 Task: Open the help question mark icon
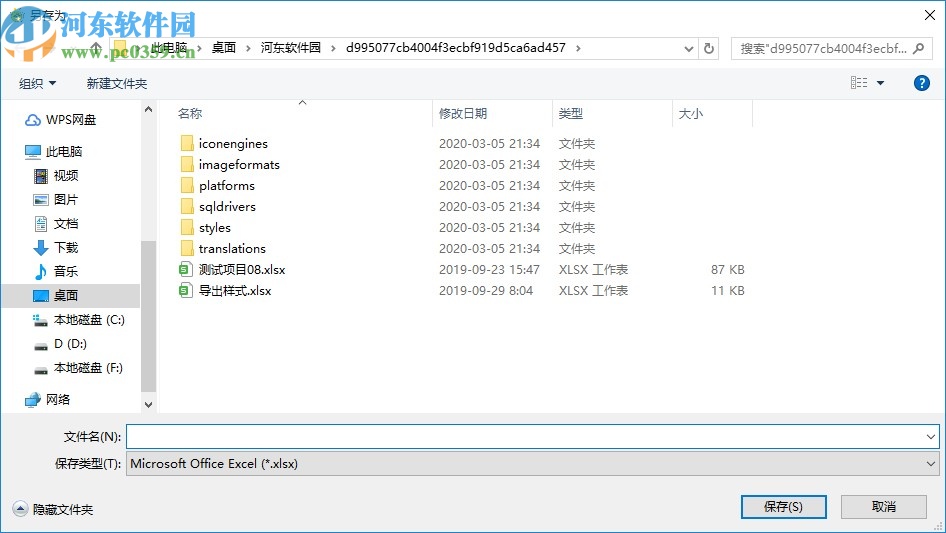pos(921,83)
